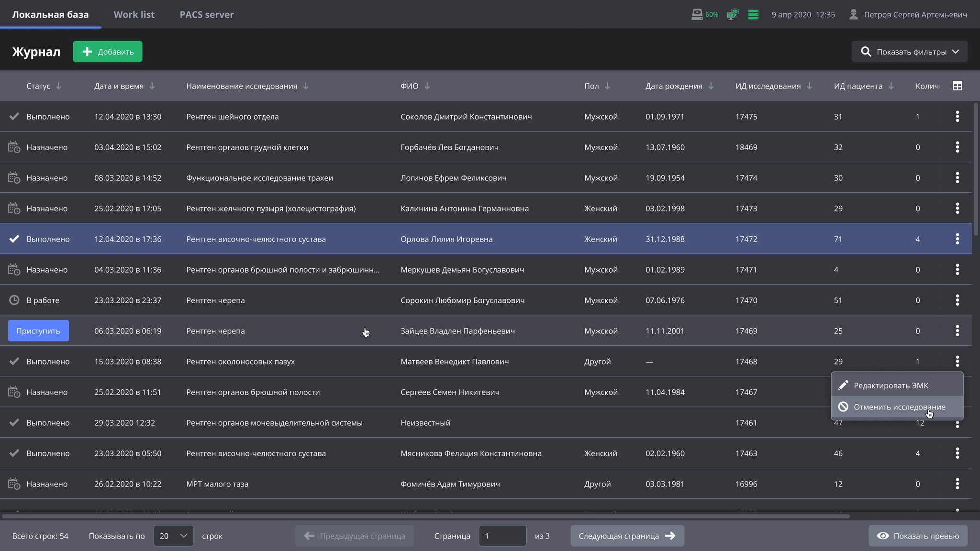Open the three-dot menu for study 17475
980x551 pixels.
[957, 117]
